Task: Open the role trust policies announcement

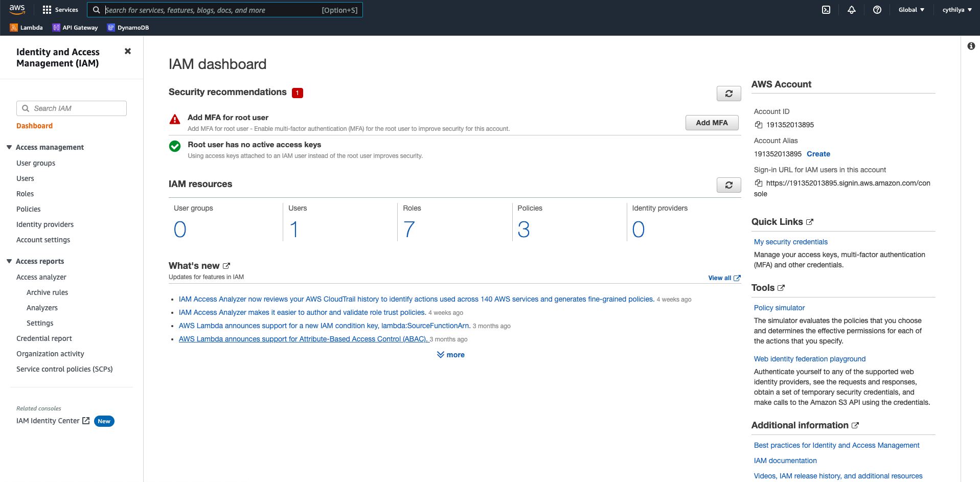Action: [303, 312]
